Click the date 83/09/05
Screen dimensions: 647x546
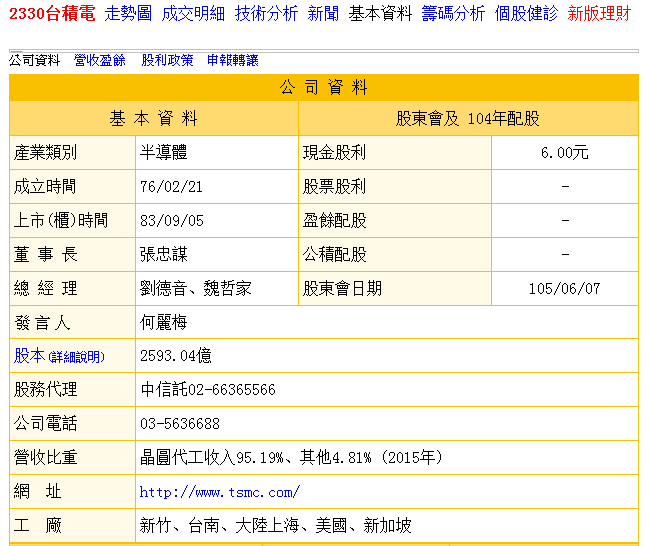coord(172,220)
